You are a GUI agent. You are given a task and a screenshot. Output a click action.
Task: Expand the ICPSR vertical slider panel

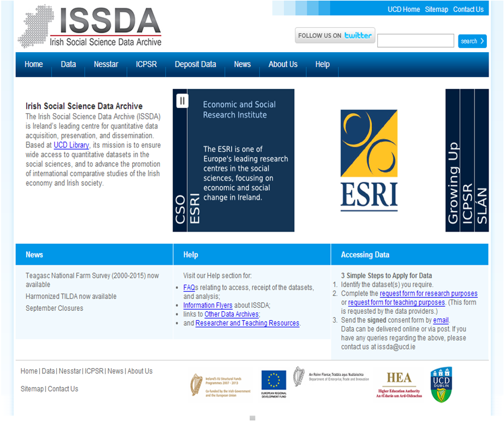[x=467, y=160]
